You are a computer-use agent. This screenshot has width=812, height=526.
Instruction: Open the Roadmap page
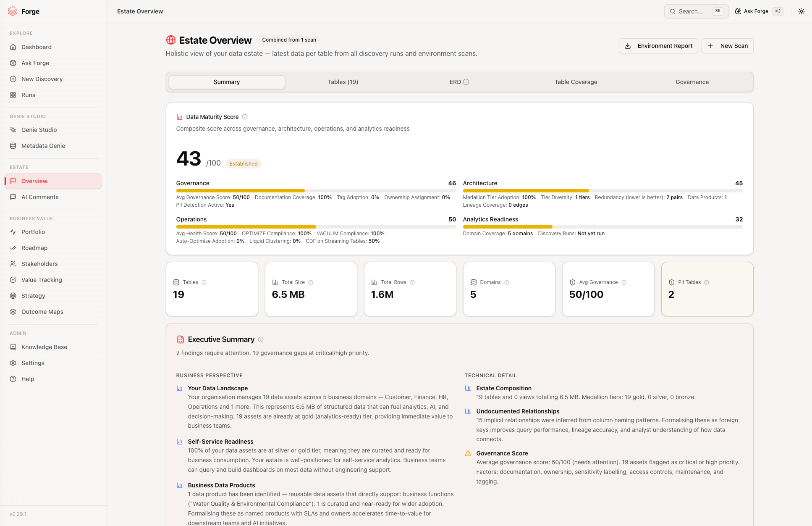[x=53, y=248]
